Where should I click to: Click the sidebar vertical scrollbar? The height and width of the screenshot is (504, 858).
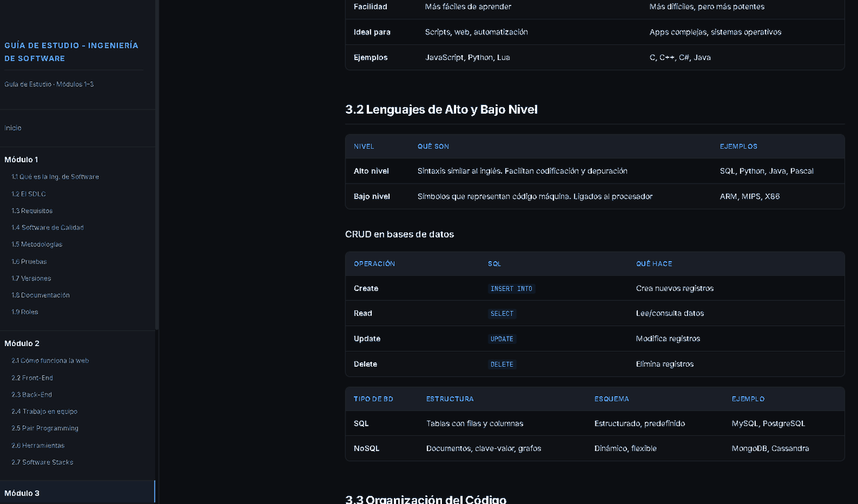point(157,164)
